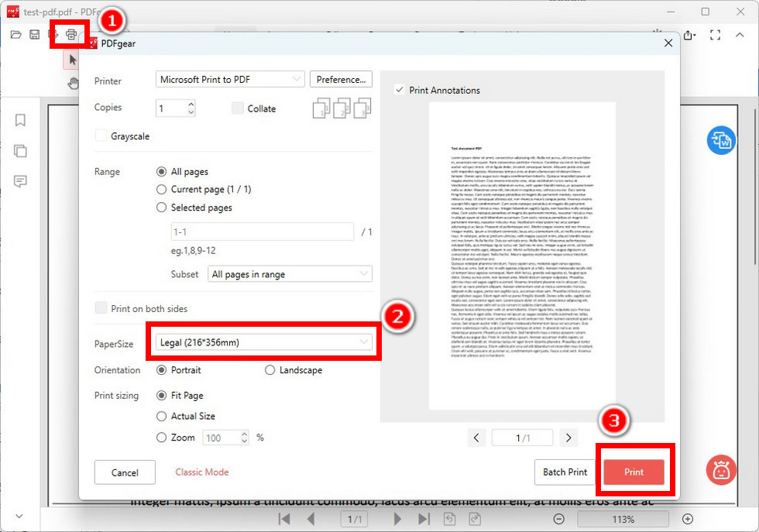759x532 pixels.
Task: Open the Bookmarks panel icon
Action: point(19,120)
